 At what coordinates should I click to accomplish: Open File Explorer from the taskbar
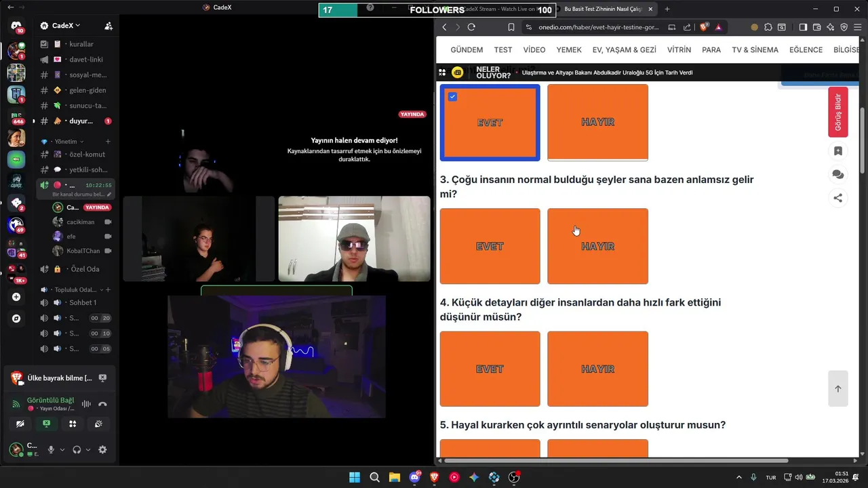click(394, 477)
